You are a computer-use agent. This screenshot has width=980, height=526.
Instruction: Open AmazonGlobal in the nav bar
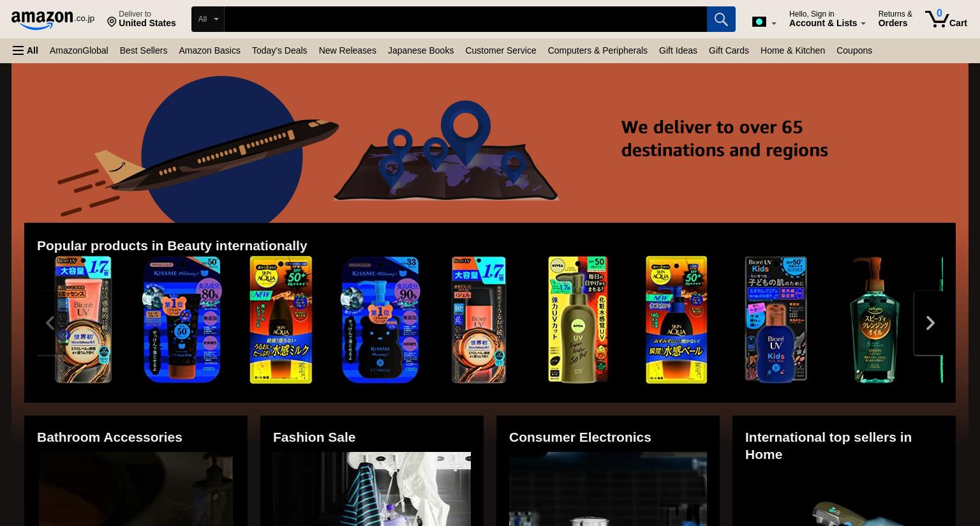click(78, 50)
